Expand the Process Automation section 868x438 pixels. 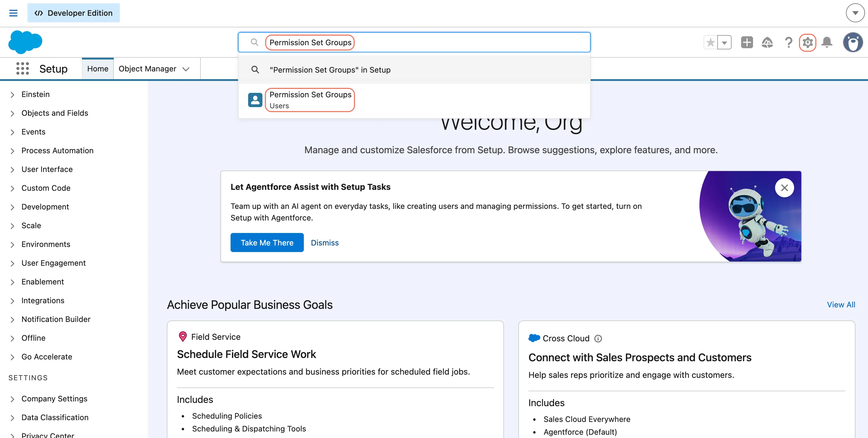(13, 151)
